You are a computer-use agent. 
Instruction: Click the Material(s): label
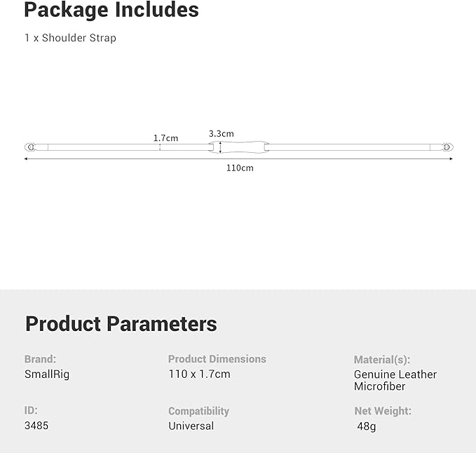tap(382, 360)
